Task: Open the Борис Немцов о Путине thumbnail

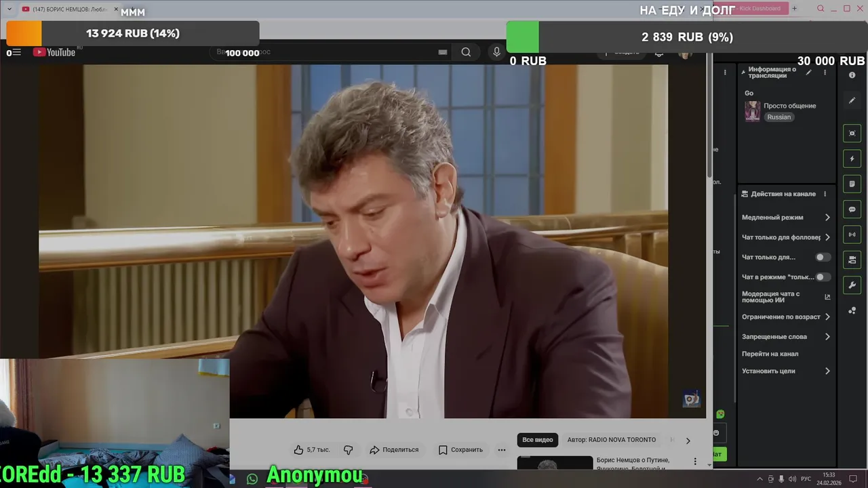Action: tap(555, 462)
